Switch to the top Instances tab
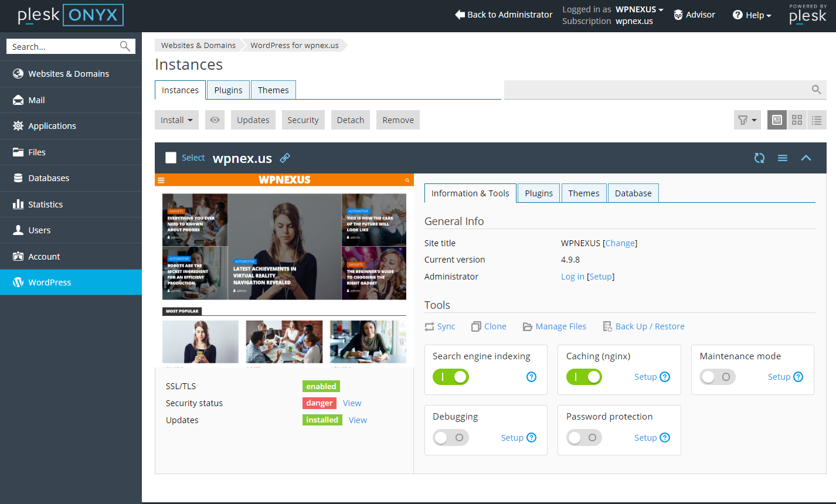This screenshot has height=504, width=836. click(180, 90)
